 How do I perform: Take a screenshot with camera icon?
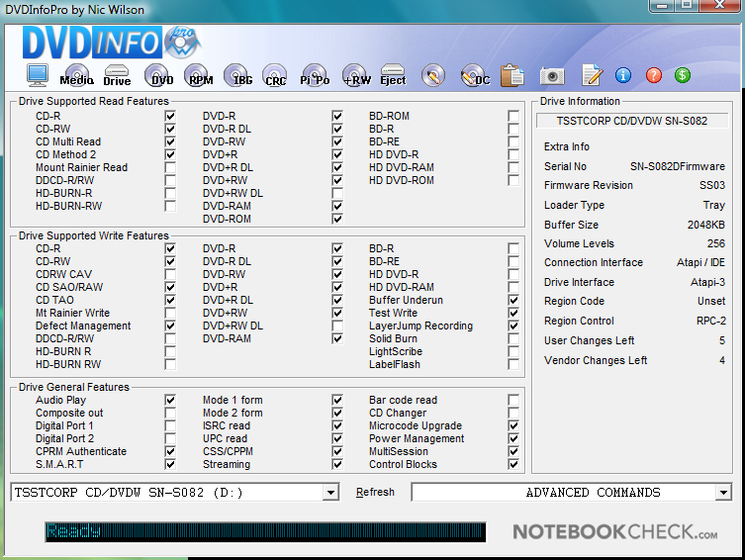point(552,76)
